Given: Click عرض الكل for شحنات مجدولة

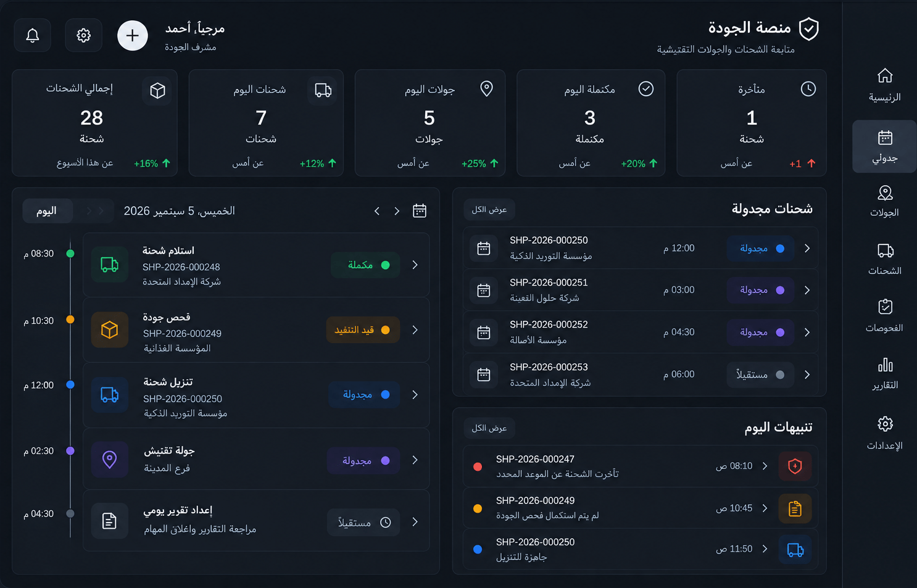Looking at the screenshot, I should click(489, 210).
